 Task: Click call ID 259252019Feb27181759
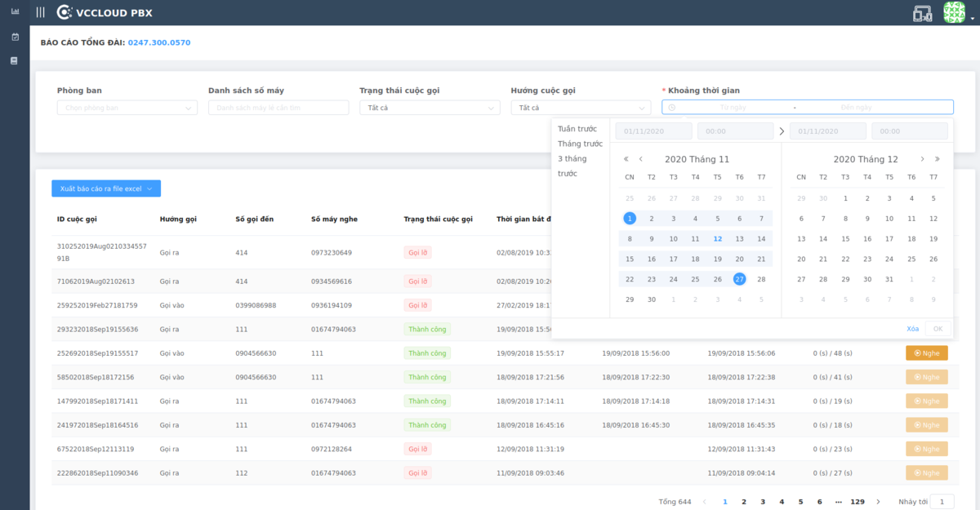97,306
